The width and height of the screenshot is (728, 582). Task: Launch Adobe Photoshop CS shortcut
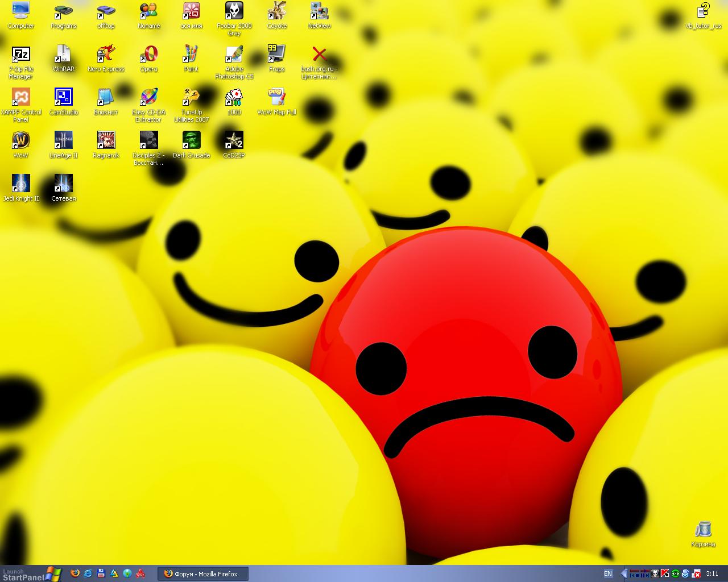[x=234, y=63]
